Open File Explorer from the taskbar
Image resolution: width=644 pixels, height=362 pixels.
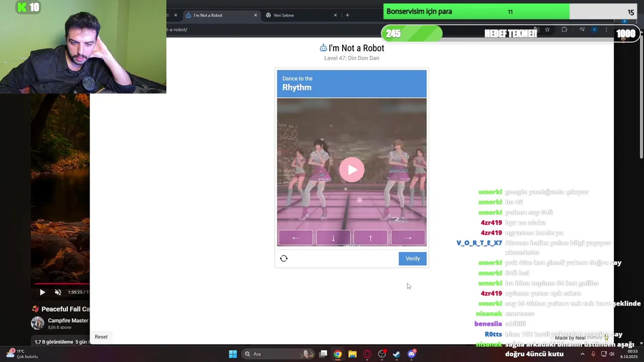(352, 354)
